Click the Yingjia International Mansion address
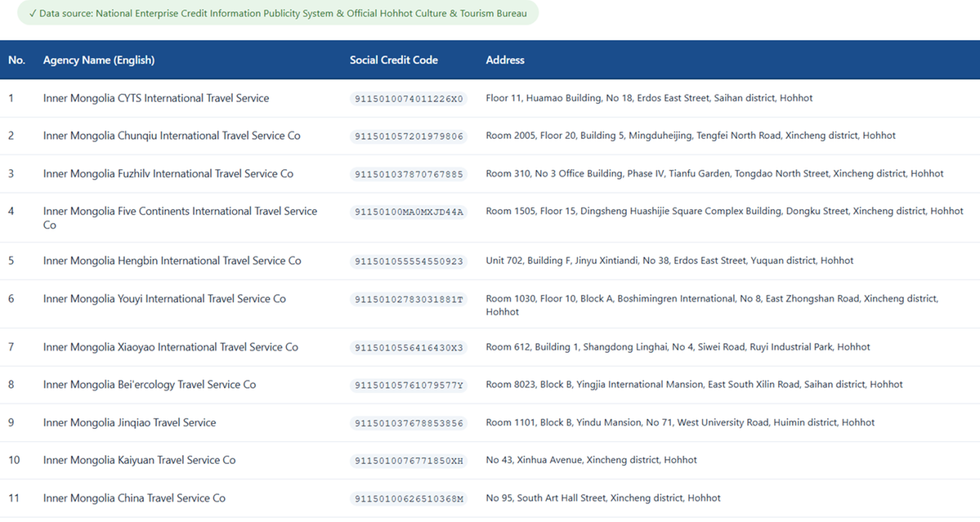The image size is (980, 522). [x=694, y=384]
